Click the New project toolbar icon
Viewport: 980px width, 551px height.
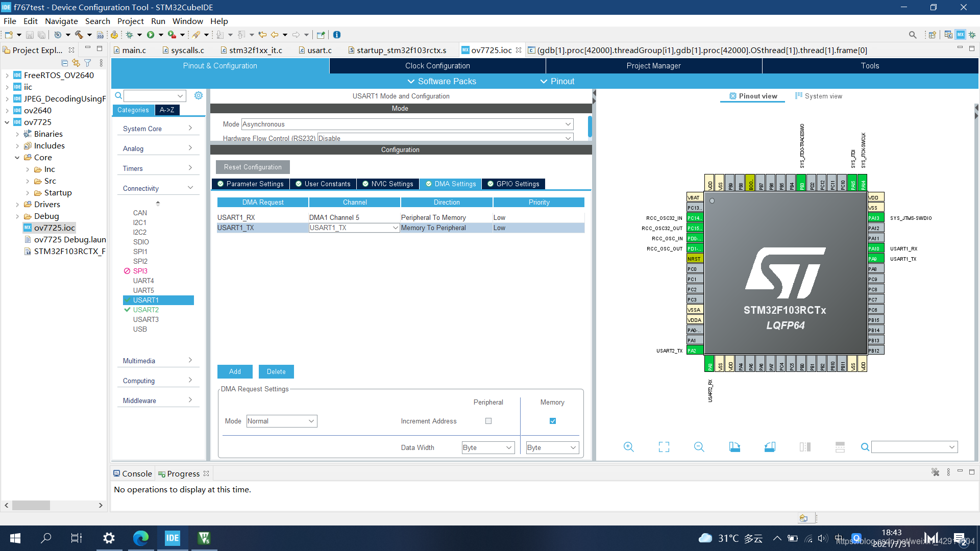9,35
